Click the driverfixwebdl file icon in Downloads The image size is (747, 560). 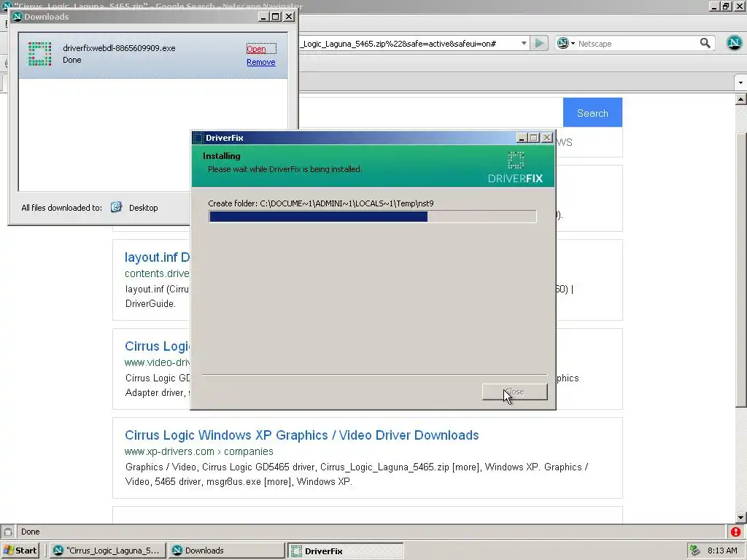point(39,54)
